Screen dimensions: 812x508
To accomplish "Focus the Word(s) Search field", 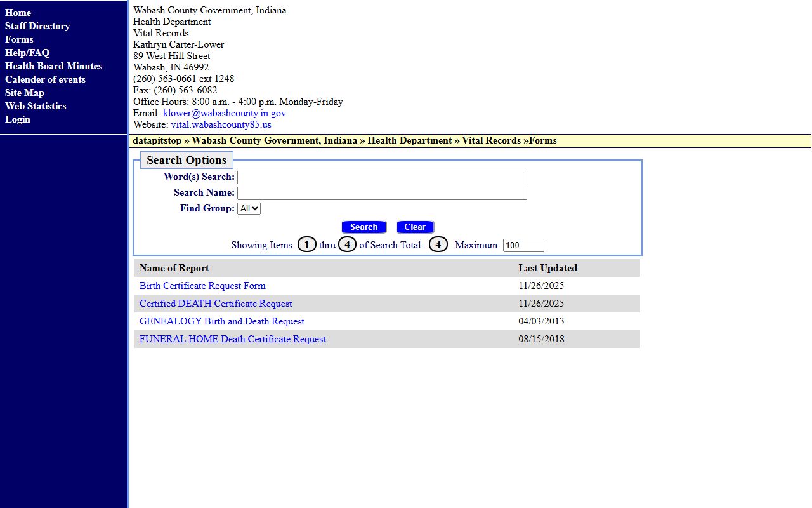I will pos(382,177).
